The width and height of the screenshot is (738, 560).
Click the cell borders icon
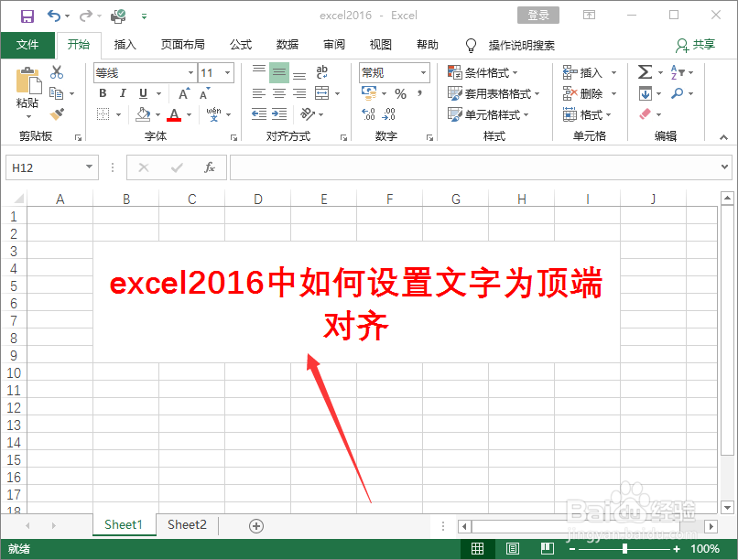click(x=103, y=114)
